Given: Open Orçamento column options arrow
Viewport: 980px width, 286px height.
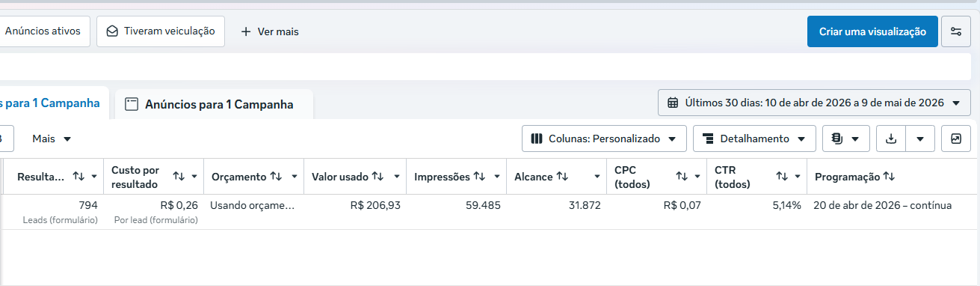Looking at the screenshot, I should click(295, 177).
